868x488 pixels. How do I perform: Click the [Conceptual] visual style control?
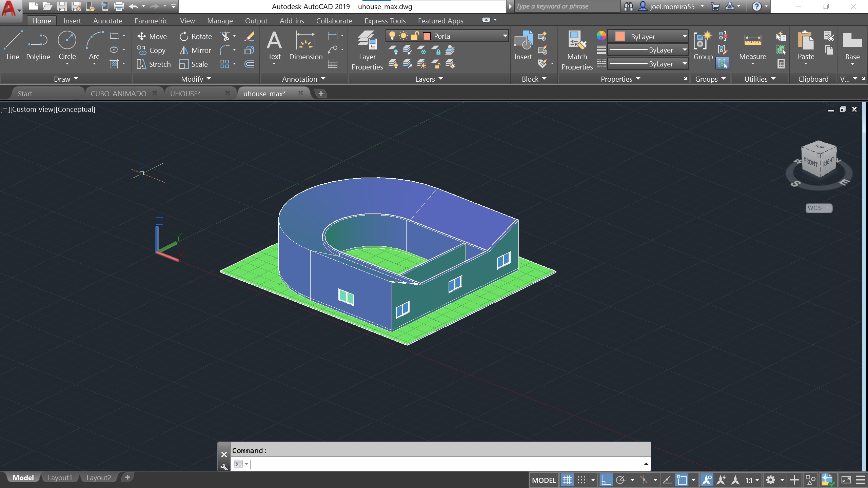(x=75, y=109)
